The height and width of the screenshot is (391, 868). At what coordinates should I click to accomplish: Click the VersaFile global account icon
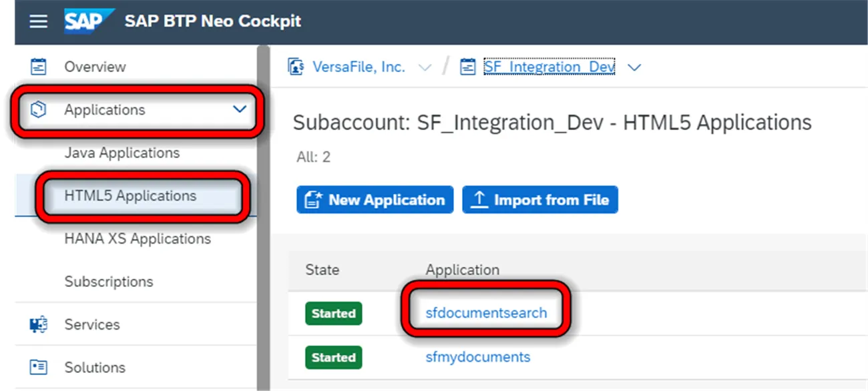point(296,67)
